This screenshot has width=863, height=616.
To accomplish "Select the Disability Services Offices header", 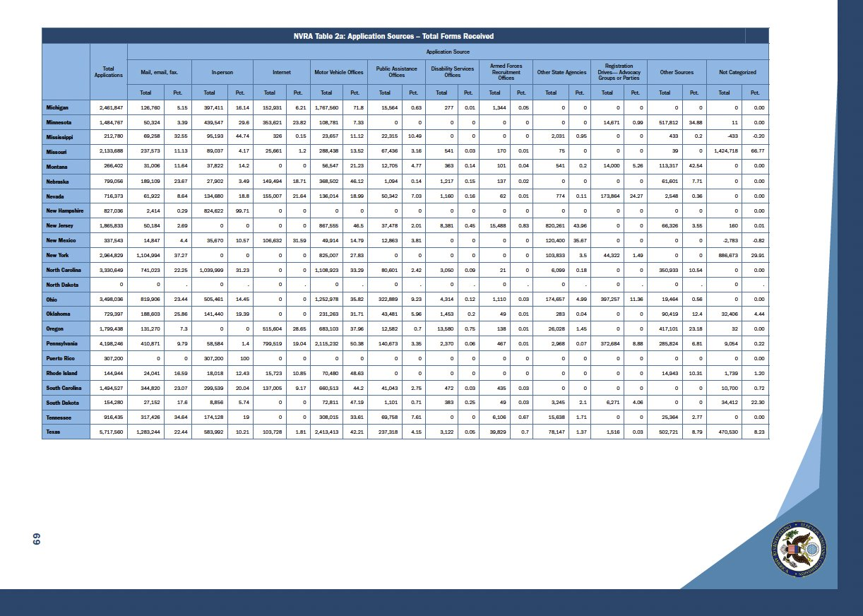I will coord(452,72).
